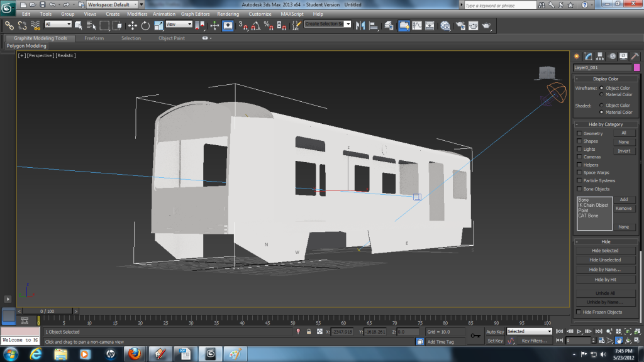Click Use Pivot Point Center icon

coord(200,26)
